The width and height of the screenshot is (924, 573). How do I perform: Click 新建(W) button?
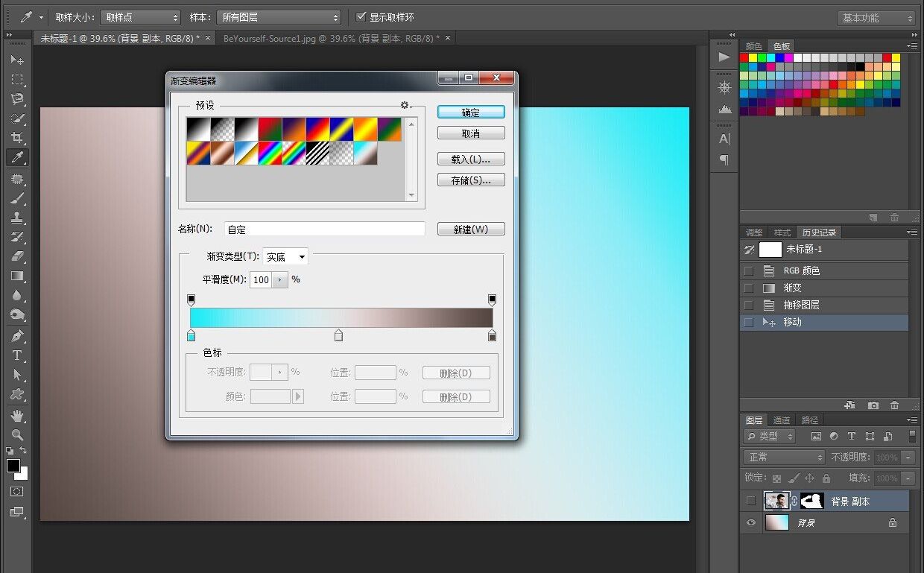471,229
